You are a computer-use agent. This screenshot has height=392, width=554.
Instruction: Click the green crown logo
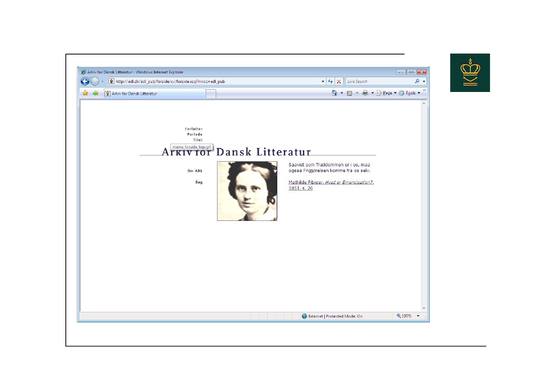coord(470,73)
